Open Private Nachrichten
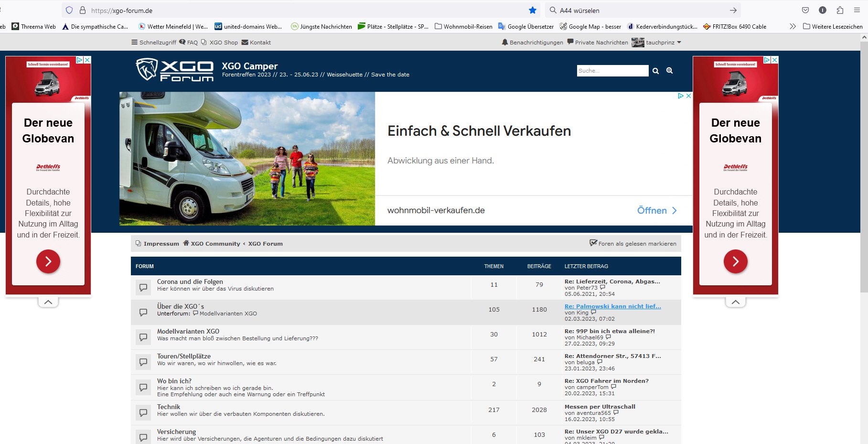The width and height of the screenshot is (868, 444). point(598,43)
